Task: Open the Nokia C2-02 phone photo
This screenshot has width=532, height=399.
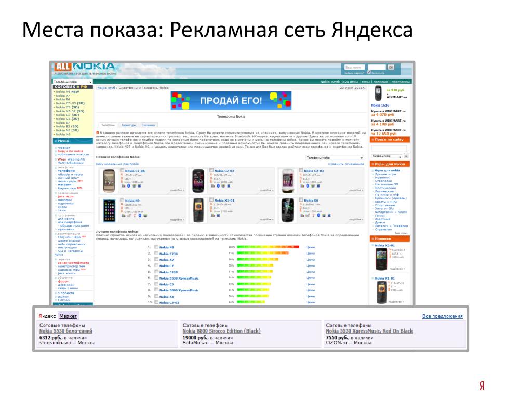Action: (x=198, y=181)
